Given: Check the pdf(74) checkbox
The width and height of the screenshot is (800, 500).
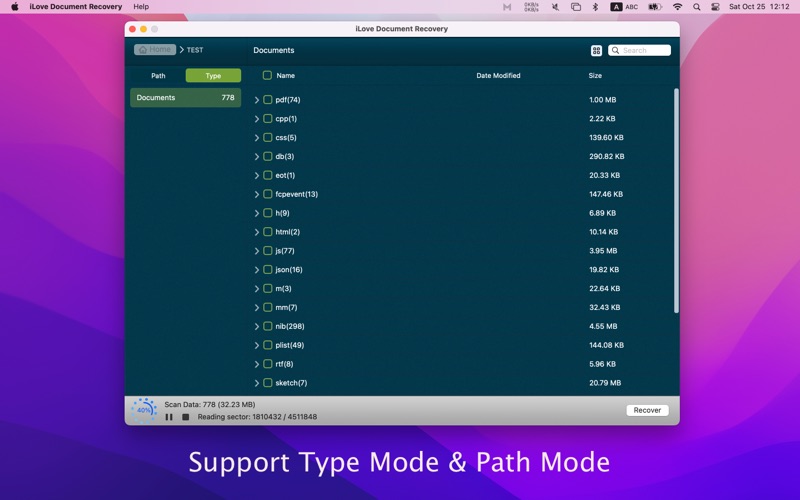Looking at the screenshot, I should [267, 99].
